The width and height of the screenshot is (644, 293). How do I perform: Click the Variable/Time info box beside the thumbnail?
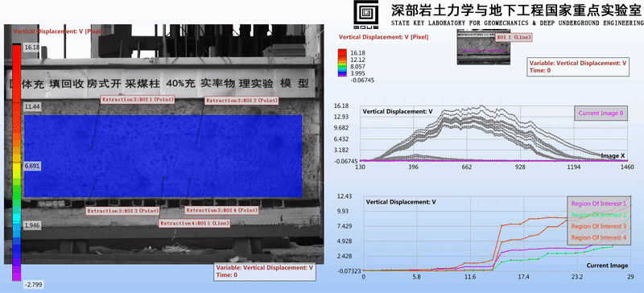click(578, 67)
